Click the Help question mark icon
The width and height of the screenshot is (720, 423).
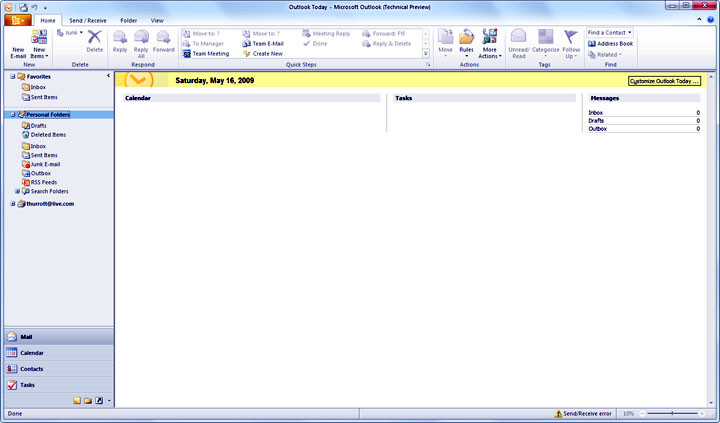(711, 20)
